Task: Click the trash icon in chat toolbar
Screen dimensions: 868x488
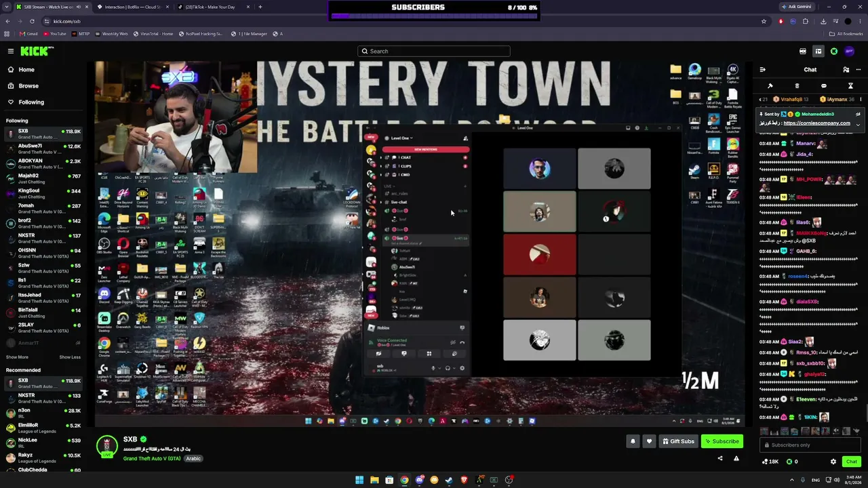Action: point(797,86)
